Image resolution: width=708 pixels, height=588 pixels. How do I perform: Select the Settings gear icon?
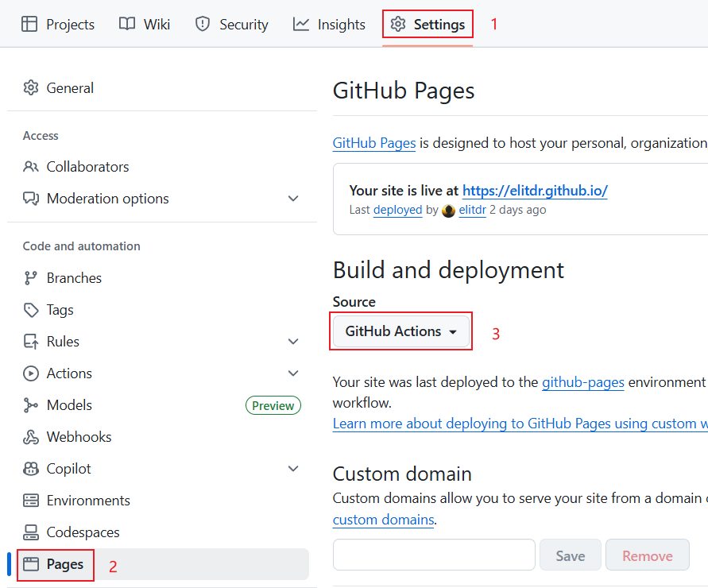(x=397, y=24)
